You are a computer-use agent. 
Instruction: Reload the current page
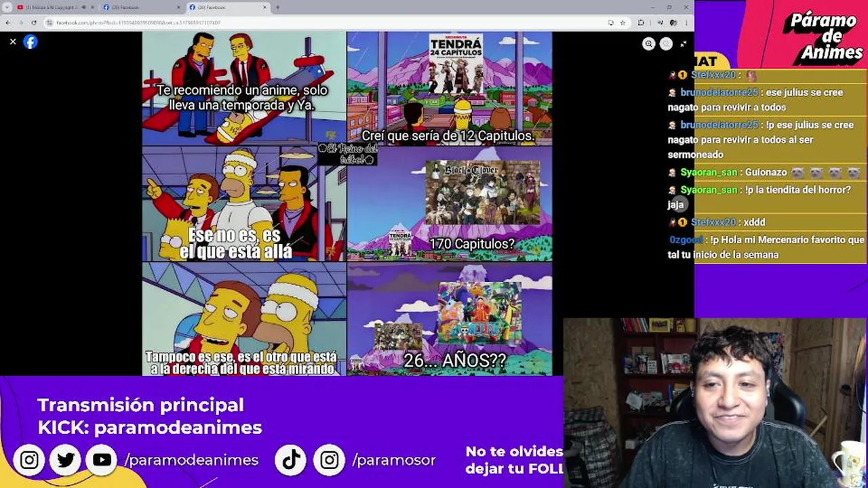tap(34, 22)
